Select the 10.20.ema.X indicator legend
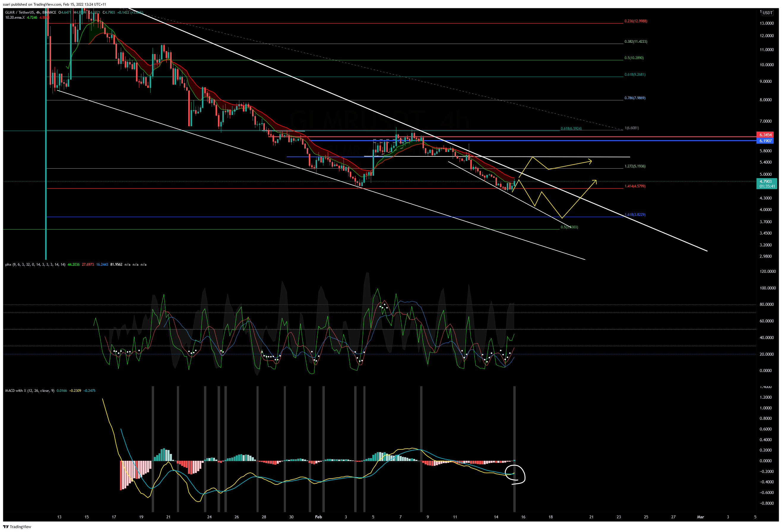Viewport: 782px width, 532px height. [x=15, y=18]
